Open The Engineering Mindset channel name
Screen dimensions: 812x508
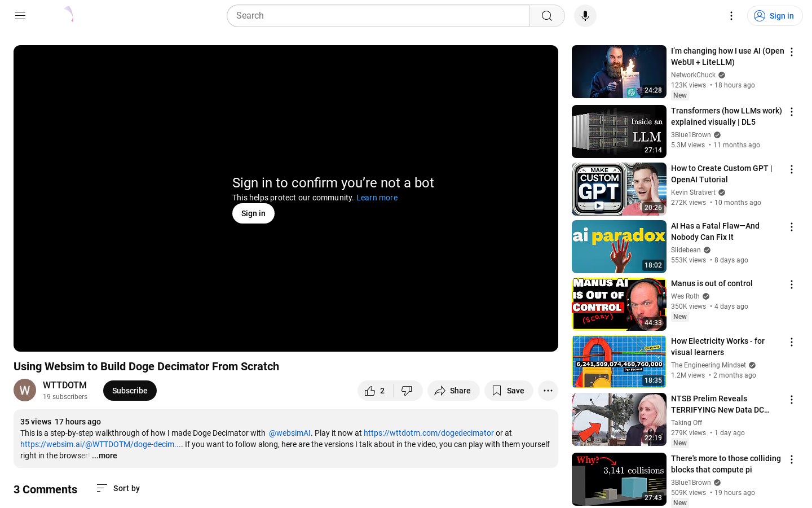coord(708,365)
